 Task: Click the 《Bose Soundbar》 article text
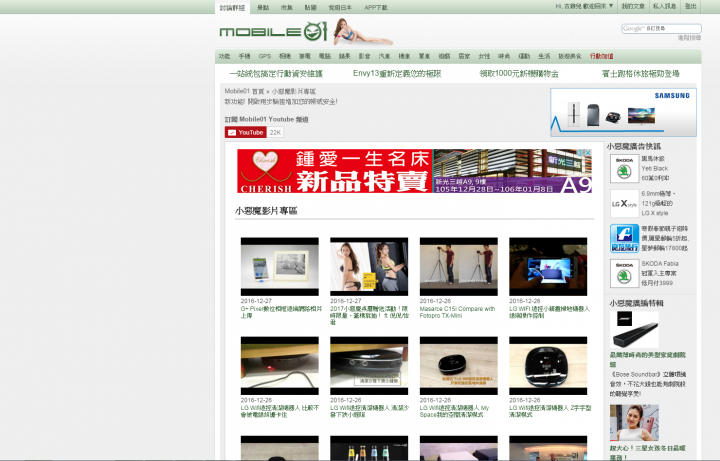648,384
